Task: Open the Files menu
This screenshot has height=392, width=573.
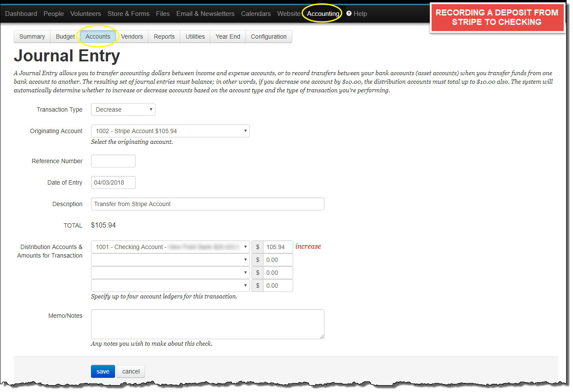Action: tap(163, 14)
